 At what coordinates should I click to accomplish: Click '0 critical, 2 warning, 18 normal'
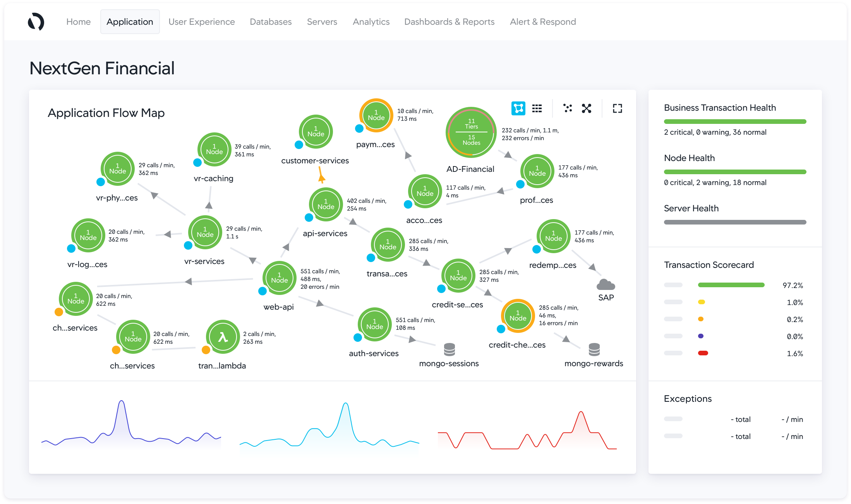[x=715, y=183]
